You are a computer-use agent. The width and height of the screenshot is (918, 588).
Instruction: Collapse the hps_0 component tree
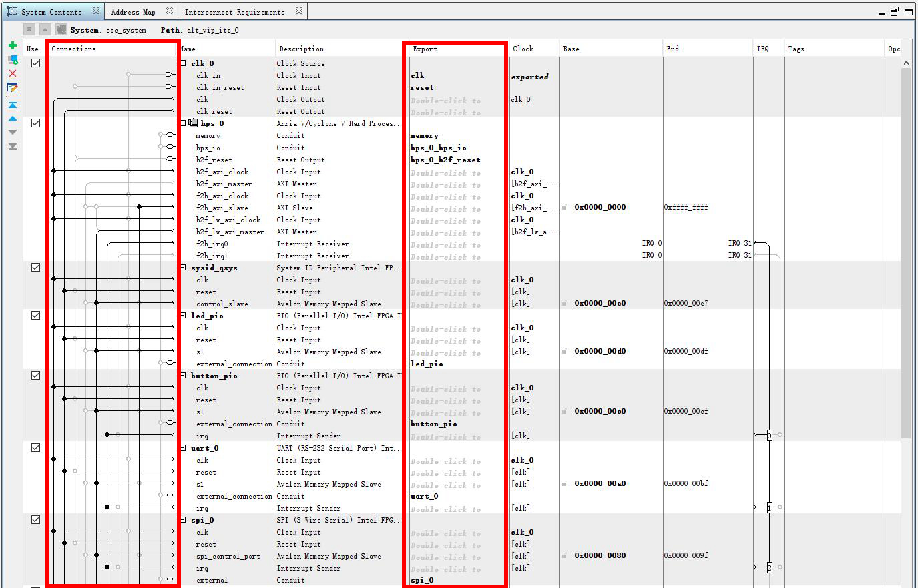click(x=183, y=123)
